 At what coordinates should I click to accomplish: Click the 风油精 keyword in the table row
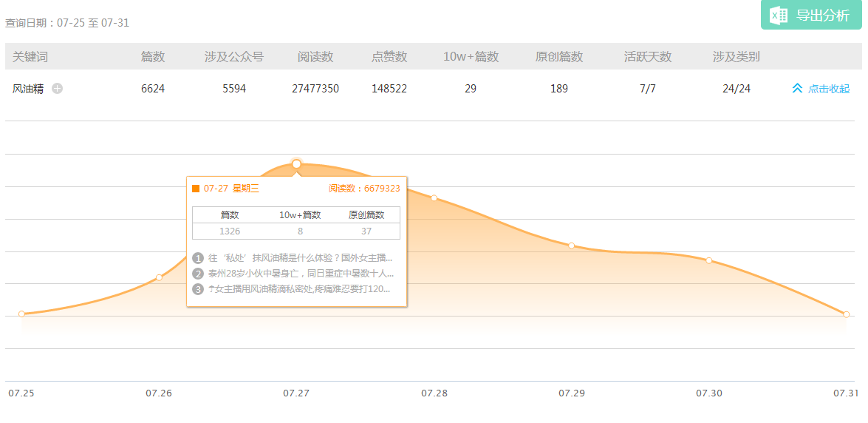click(x=28, y=89)
